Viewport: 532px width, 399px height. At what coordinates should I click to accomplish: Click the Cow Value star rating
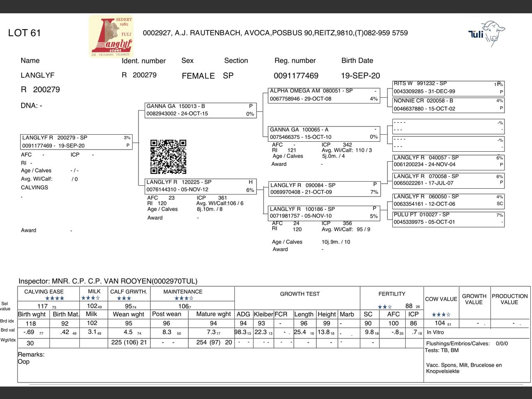pos(441,315)
